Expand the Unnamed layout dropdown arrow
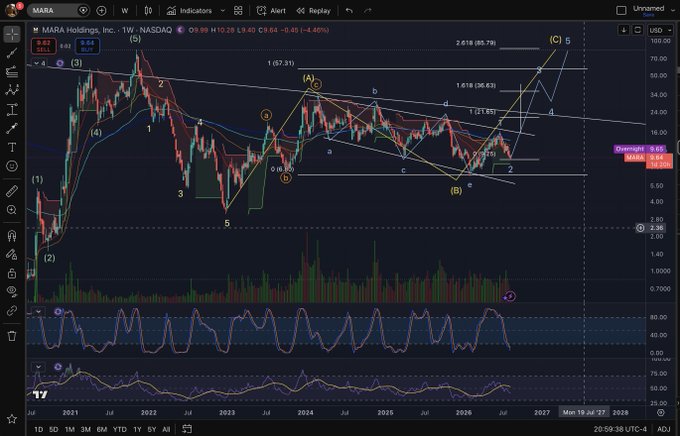Image resolution: width=680 pixels, height=436 pixels. (x=671, y=10)
